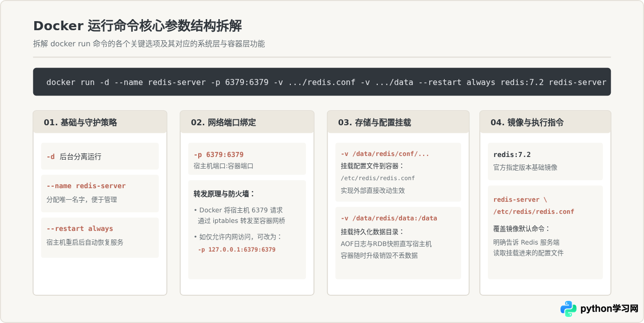Click the 'python学习网' brand text

(609, 308)
